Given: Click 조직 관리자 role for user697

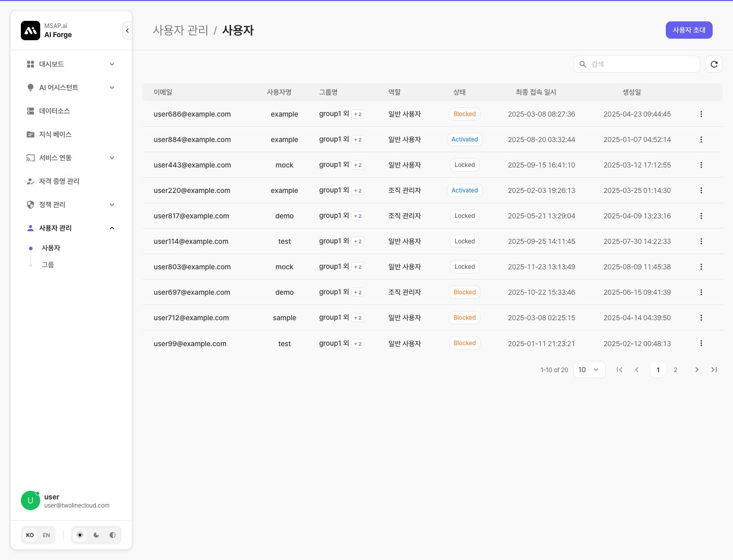Looking at the screenshot, I should [405, 292].
